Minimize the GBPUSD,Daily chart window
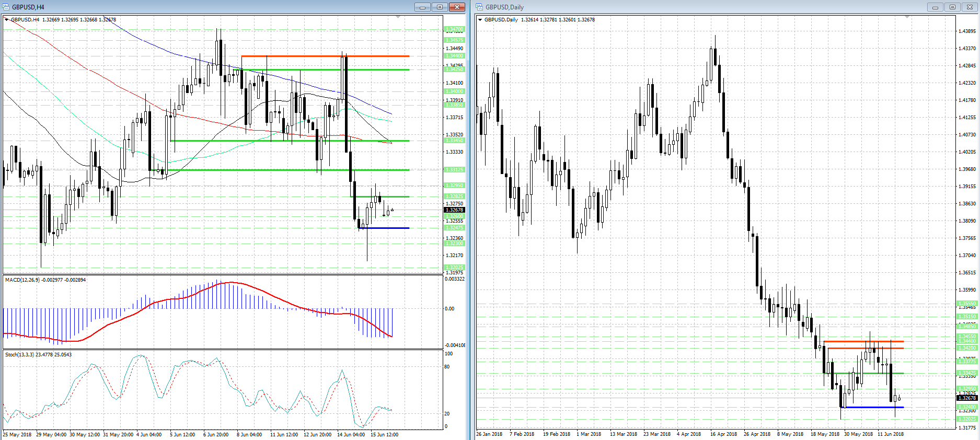Screen dimensions: 980x440 click(x=935, y=7)
